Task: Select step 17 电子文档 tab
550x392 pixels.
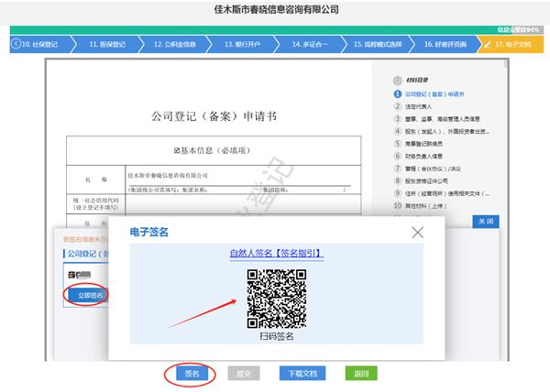Action: (x=510, y=43)
